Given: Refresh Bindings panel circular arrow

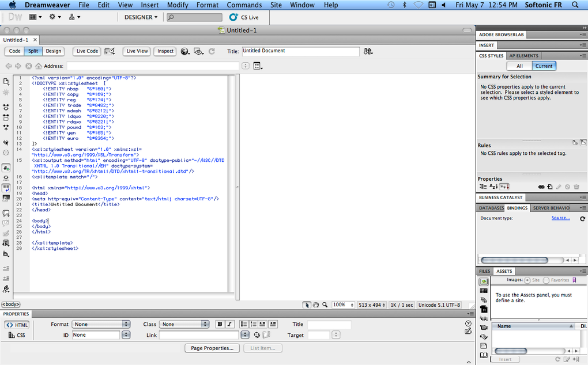Looking at the screenshot, I should tap(582, 219).
